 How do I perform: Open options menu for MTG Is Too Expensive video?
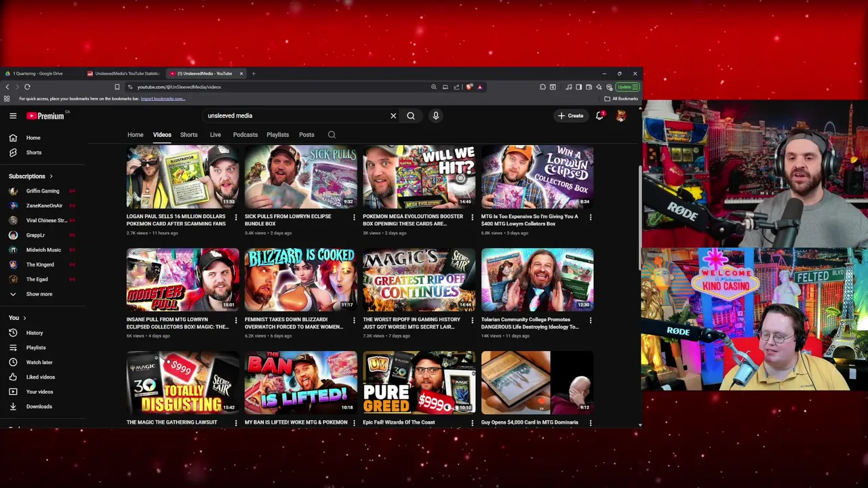[x=590, y=218]
